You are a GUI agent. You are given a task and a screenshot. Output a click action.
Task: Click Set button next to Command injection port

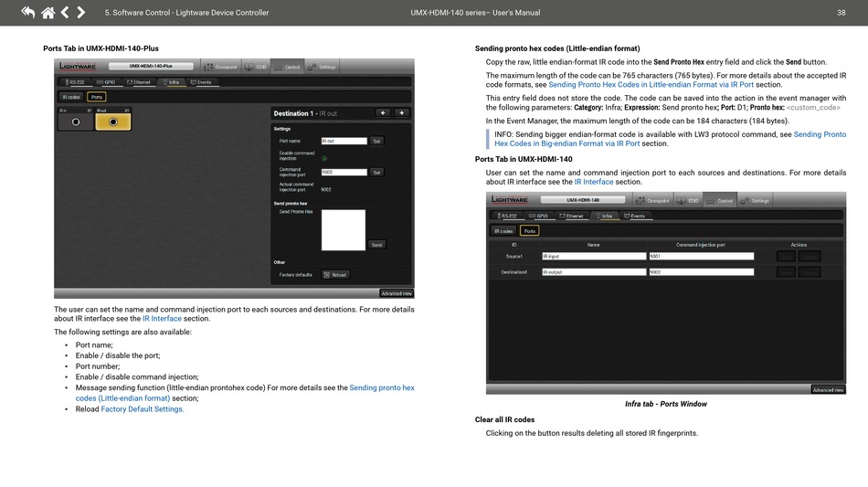click(376, 172)
